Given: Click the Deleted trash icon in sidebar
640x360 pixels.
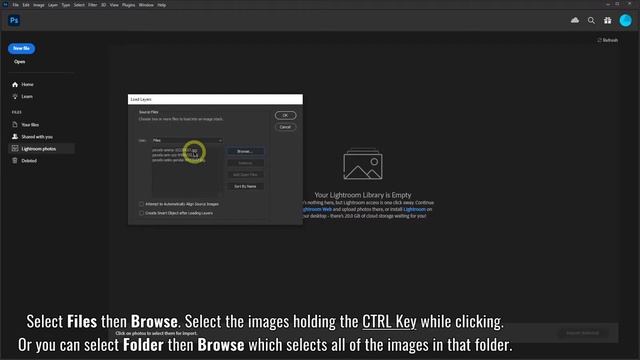Looking at the screenshot, I should tap(15, 160).
